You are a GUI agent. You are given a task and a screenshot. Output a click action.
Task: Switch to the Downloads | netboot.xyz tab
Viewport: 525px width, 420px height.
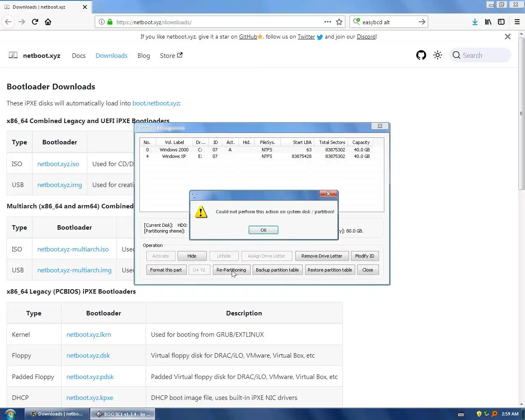point(45,7)
